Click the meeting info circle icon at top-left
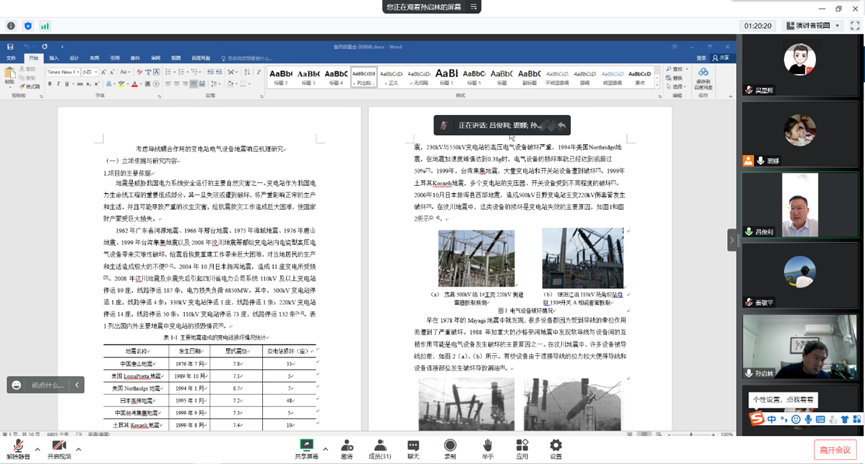The width and height of the screenshot is (865, 464). tap(11, 26)
